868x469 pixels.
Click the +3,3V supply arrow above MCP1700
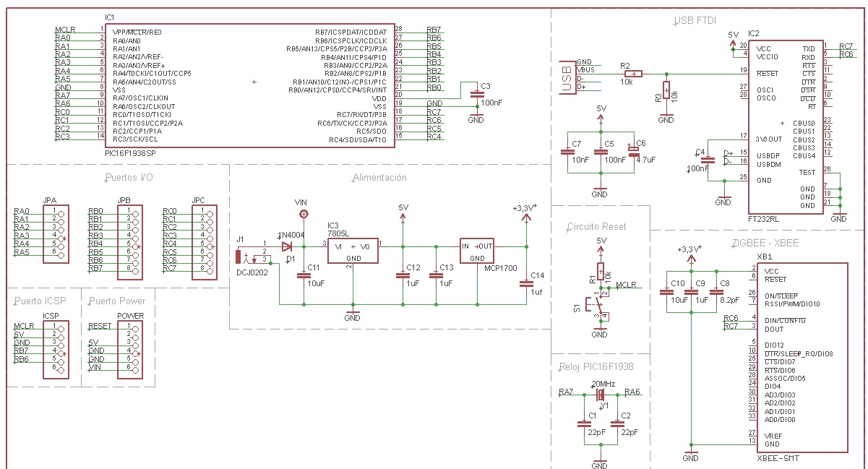pos(525,216)
